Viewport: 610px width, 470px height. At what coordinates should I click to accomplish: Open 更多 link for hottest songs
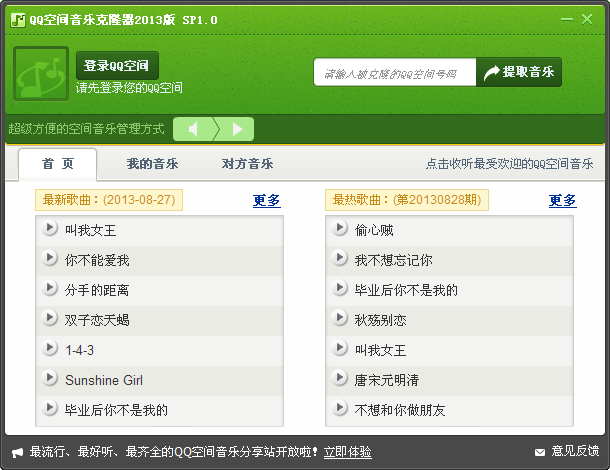[562, 200]
